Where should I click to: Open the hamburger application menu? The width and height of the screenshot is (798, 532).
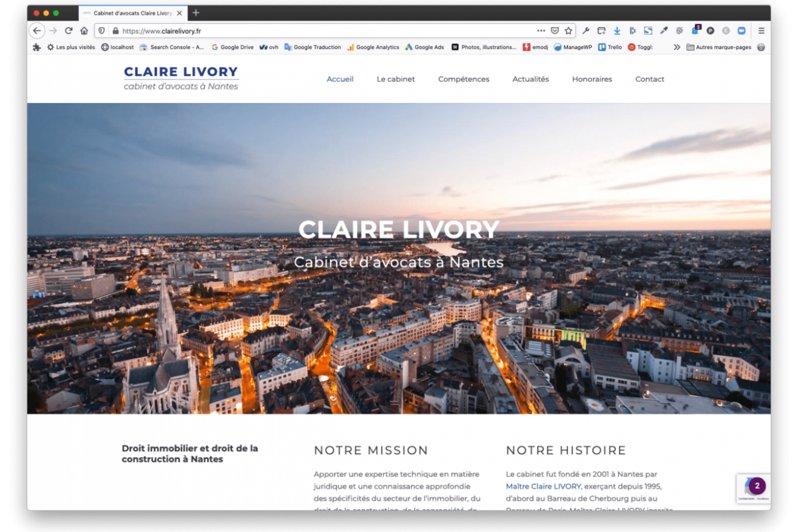(761, 30)
